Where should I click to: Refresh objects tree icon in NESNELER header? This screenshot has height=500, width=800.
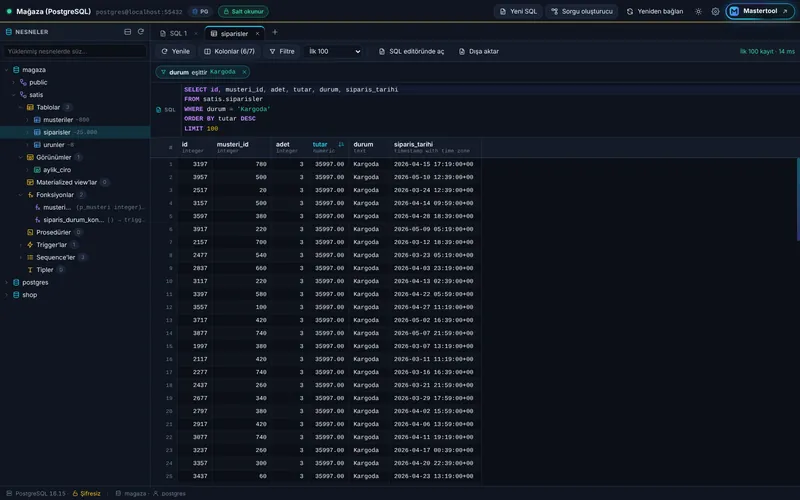pos(141,32)
